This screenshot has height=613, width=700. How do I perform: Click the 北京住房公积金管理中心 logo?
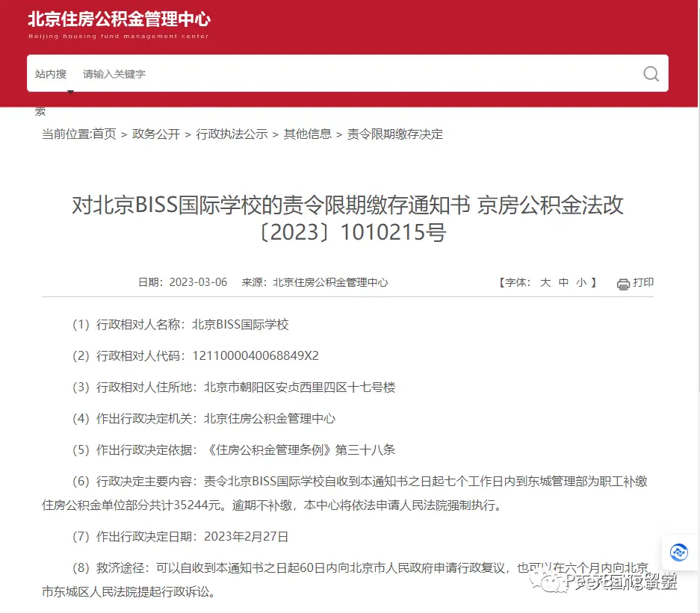coord(120,19)
